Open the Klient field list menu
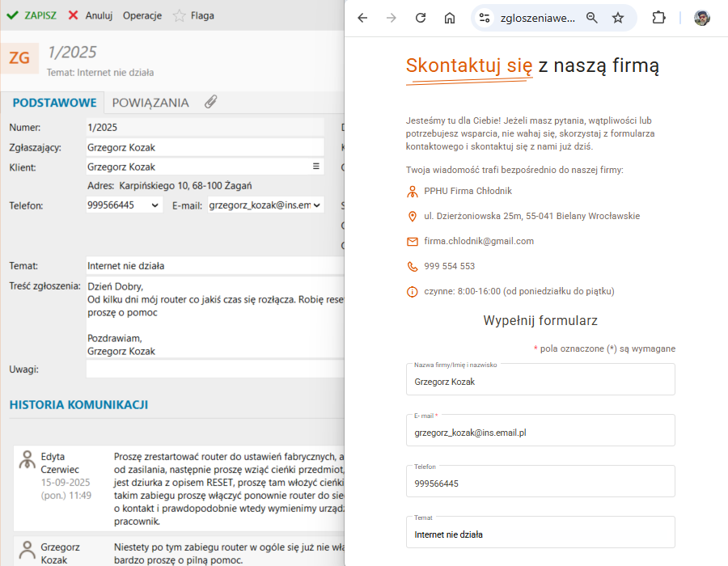Screen dimensions: 728x566 point(316,167)
